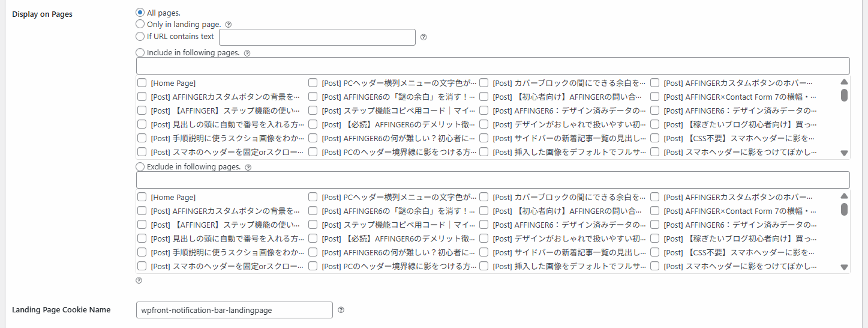Open help icon beside Landing Page Cookie Name field
Viewport: 868px width, 328px height.
(341, 310)
